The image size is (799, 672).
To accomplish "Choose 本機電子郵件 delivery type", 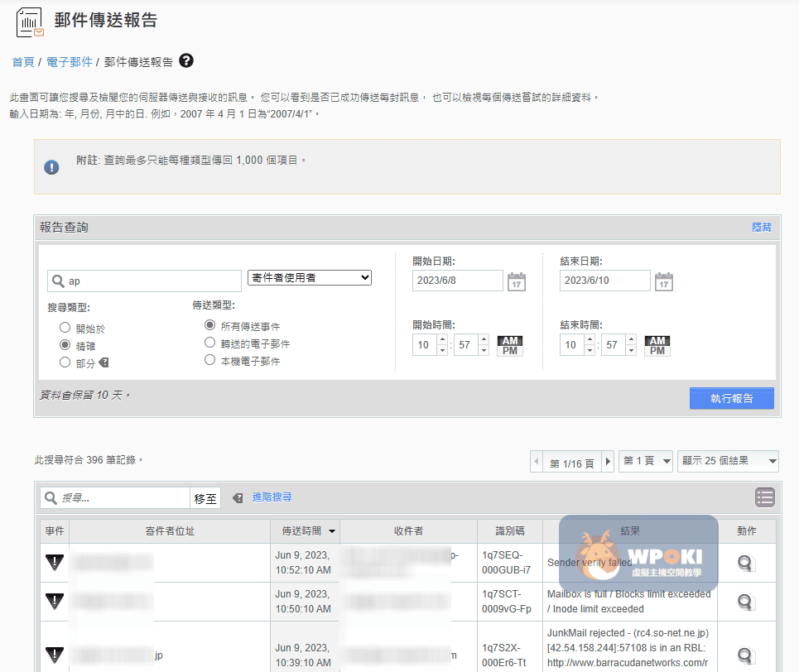I will coord(210,361).
